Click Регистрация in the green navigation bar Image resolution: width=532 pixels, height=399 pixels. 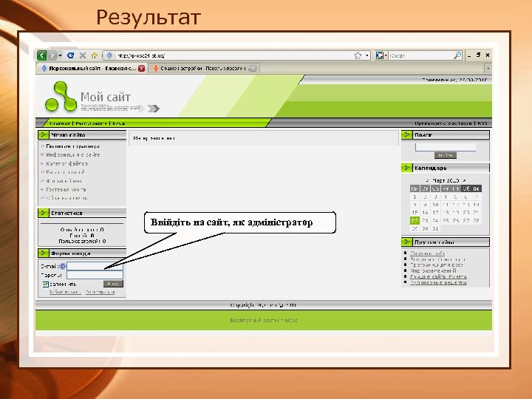[x=92, y=123]
